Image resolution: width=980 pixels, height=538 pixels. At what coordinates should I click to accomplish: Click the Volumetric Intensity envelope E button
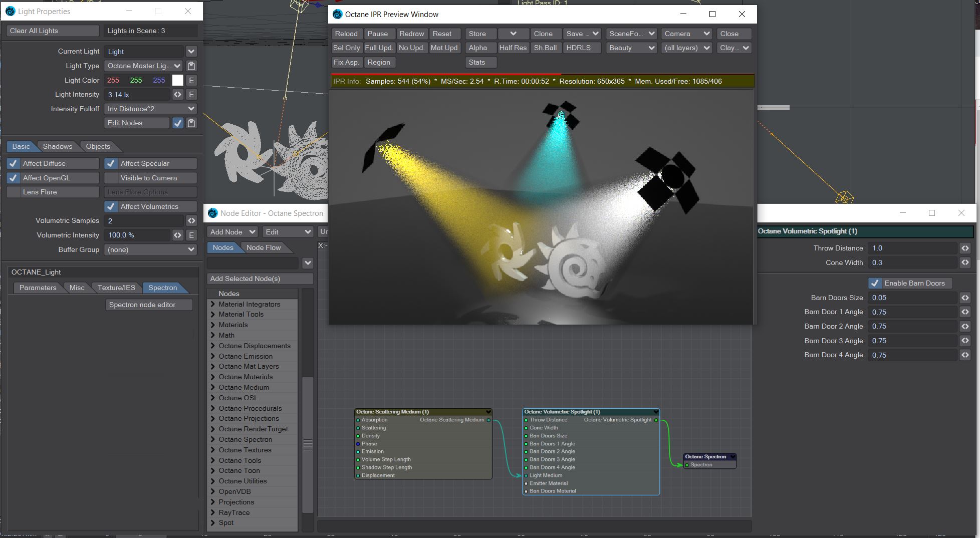click(191, 235)
